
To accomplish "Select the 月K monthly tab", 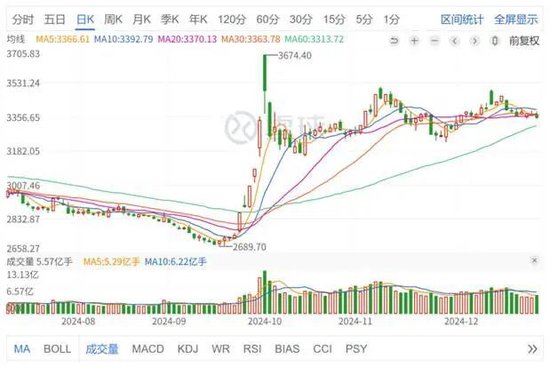I will [x=141, y=19].
